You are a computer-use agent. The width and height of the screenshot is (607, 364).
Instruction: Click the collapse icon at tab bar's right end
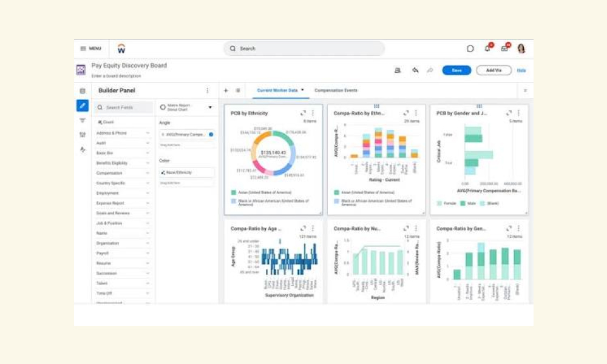point(525,90)
